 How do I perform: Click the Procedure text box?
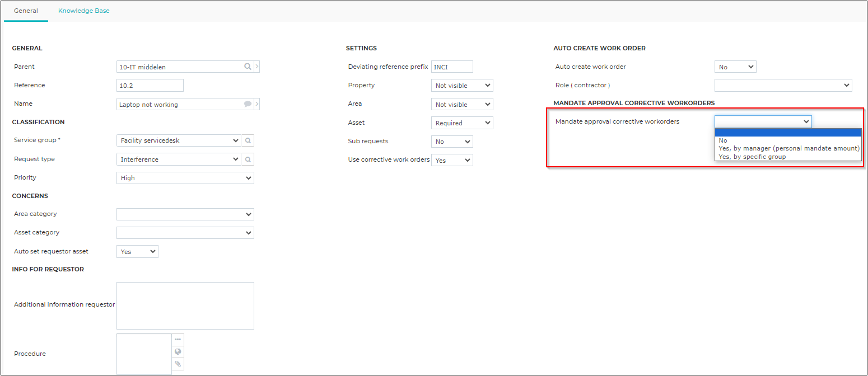tap(144, 354)
